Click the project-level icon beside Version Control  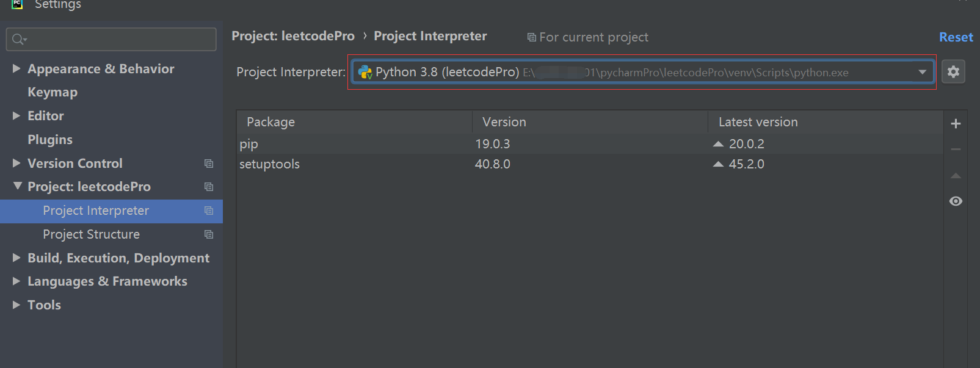click(209, 164)
